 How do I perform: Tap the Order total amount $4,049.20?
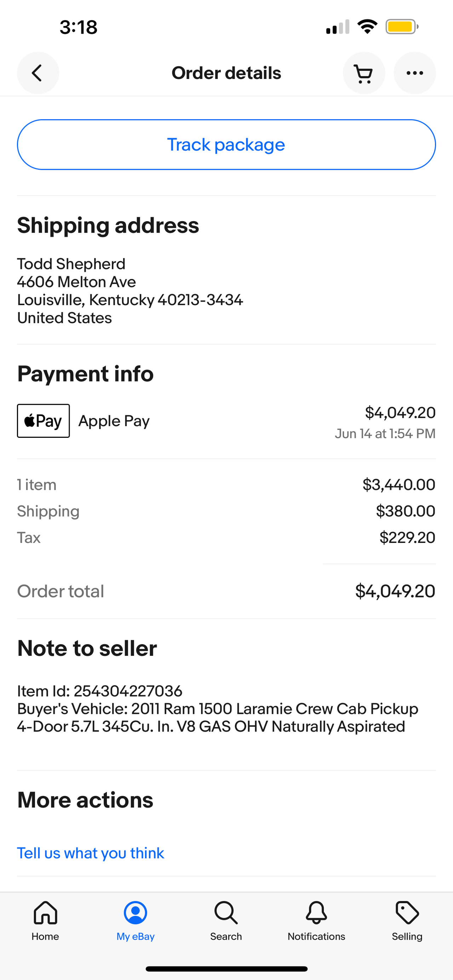point(395,591)
